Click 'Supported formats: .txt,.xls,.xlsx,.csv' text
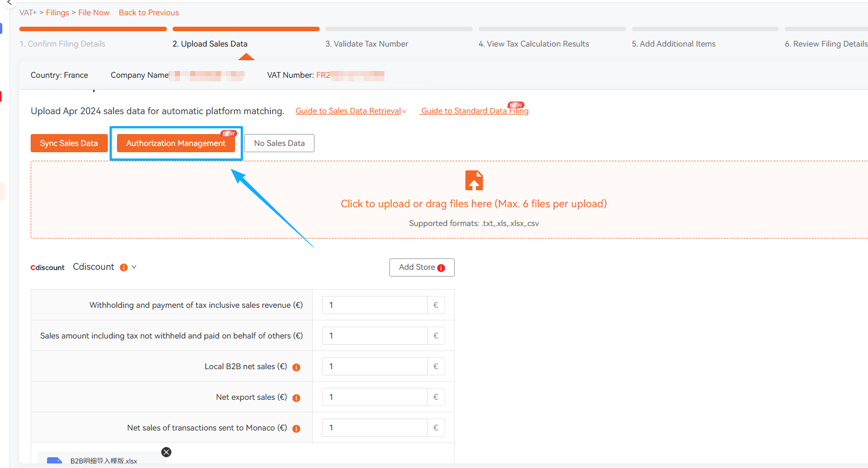This screenshot has height=468, width=868. pyautogui.click(x=474, y=223)
